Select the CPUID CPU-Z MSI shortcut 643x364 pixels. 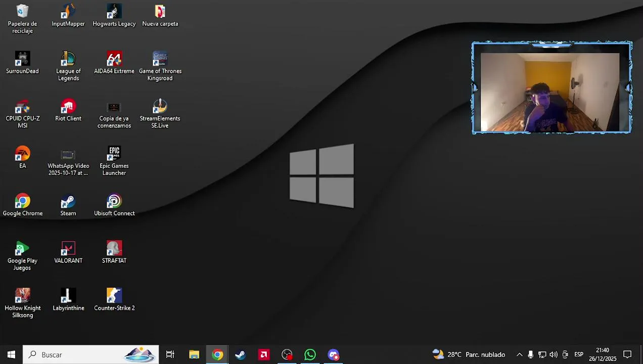[x=22, y=114]
